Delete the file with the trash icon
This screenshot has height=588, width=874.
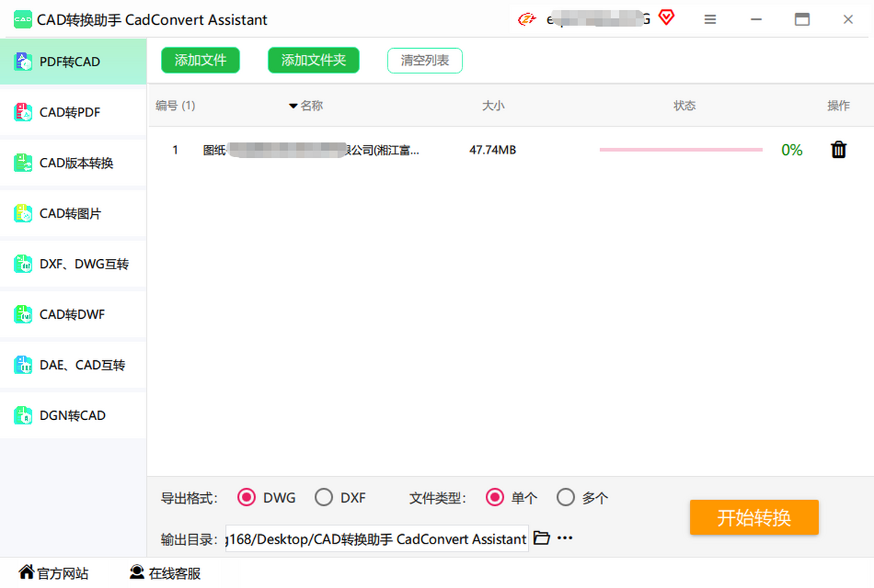point(839,150)
